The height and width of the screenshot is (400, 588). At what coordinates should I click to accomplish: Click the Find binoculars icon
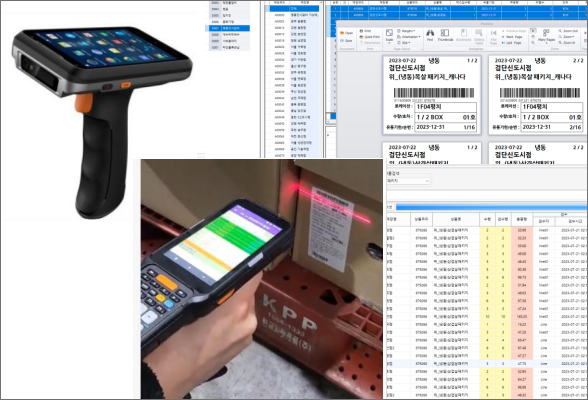click(430, 35)
